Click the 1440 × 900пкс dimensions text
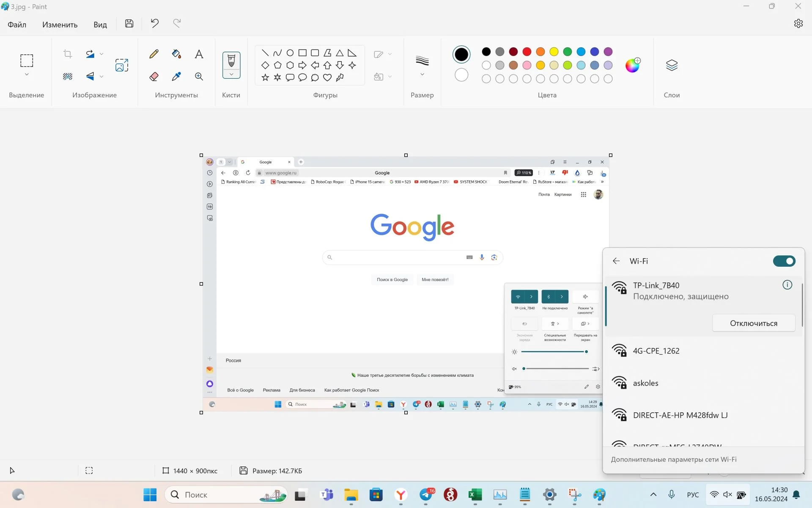 click(x=195, y=471)
